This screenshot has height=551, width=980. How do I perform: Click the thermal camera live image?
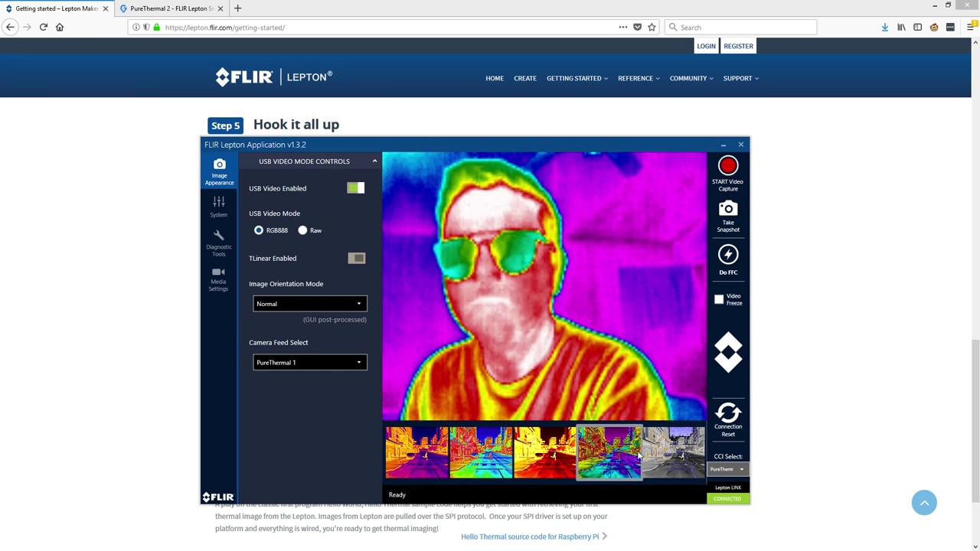544,286
